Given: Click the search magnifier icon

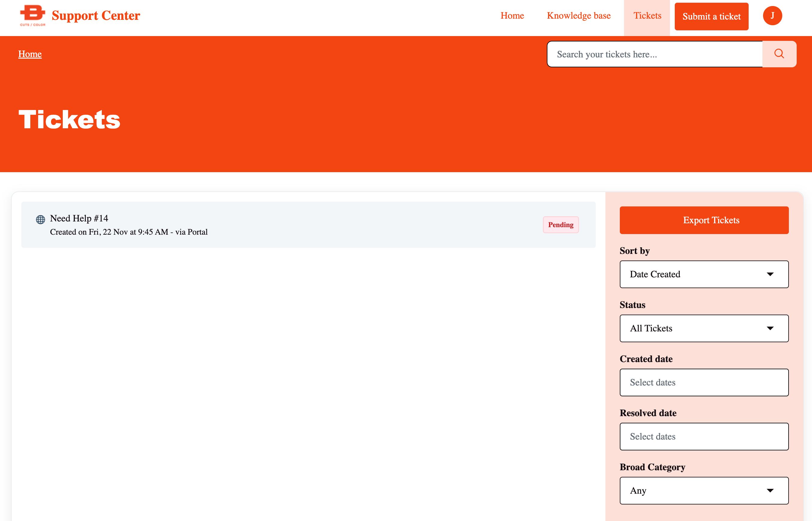Looking at the screenshot, I should coord(779,54).
